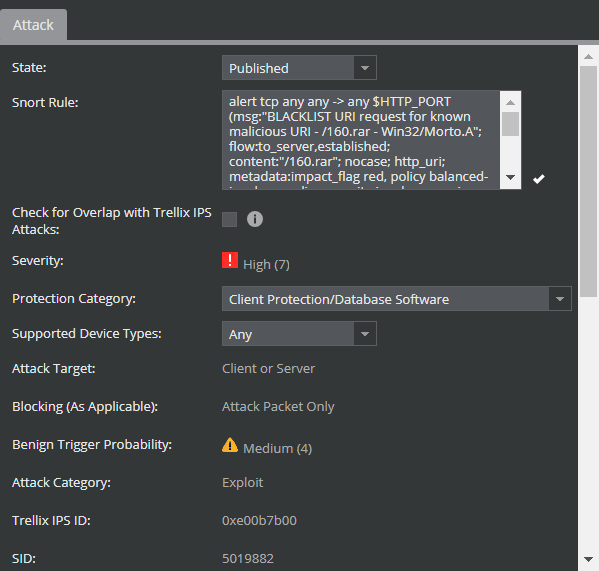
Task: Click the Blocking (As Applicable) label
Action: pos(85,407)
